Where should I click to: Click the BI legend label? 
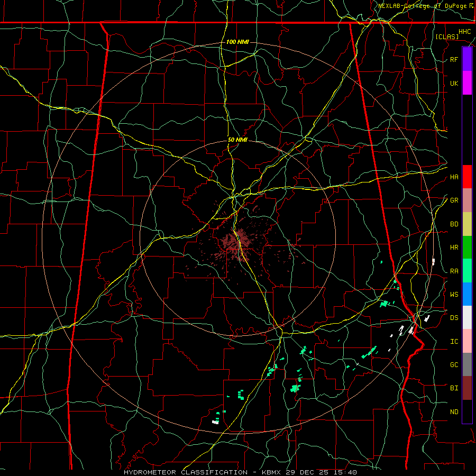pos(454,388)
